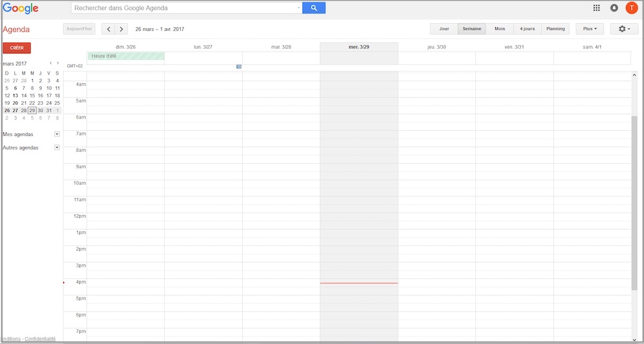This screenshot has height=344, width=644.
Task: Click the CRÉER button
Action: pyautogui.click(x=17, y=48)
